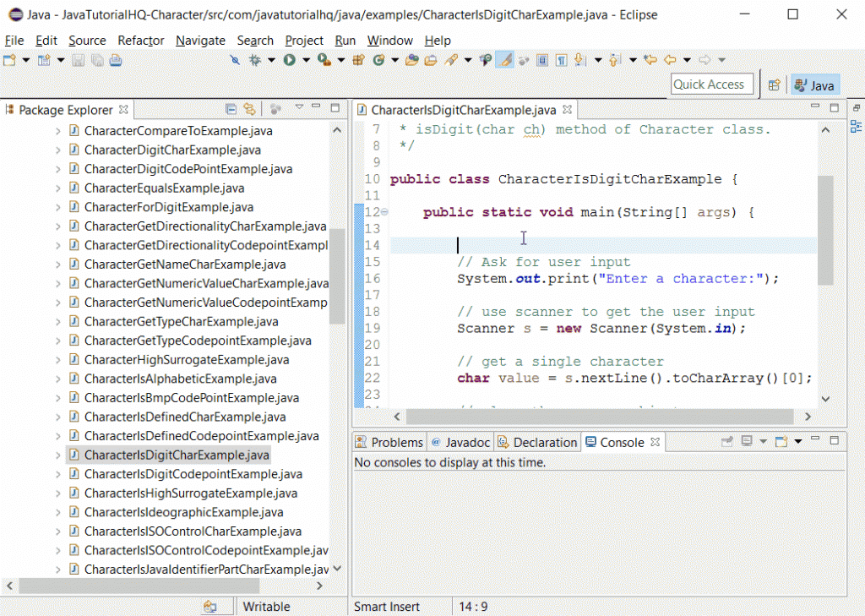Viewport: 865px width, 616px height.
Task: Select CharacterIsAlphabeticExample.java in Package Explorer
Action: coord(181,379)
